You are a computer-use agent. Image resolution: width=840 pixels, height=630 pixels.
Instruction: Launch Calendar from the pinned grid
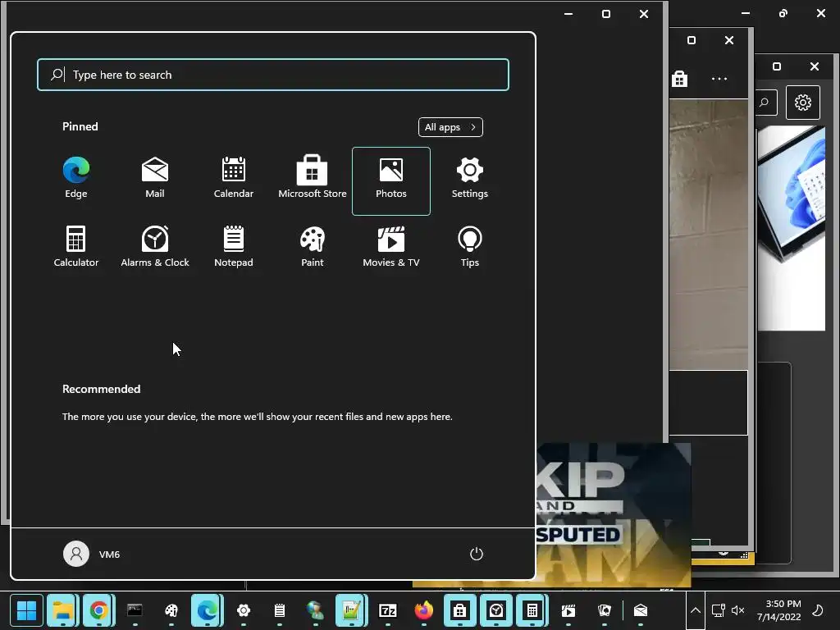coord(234,178)
